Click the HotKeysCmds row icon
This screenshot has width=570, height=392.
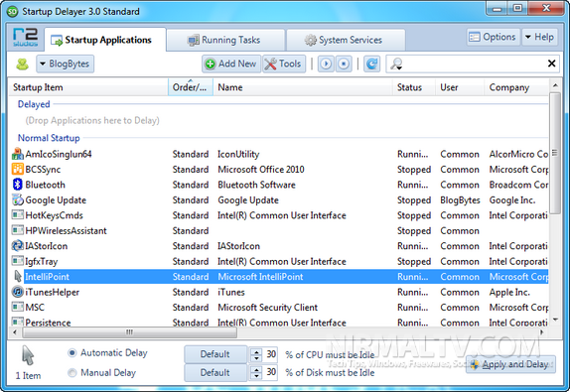18,215
